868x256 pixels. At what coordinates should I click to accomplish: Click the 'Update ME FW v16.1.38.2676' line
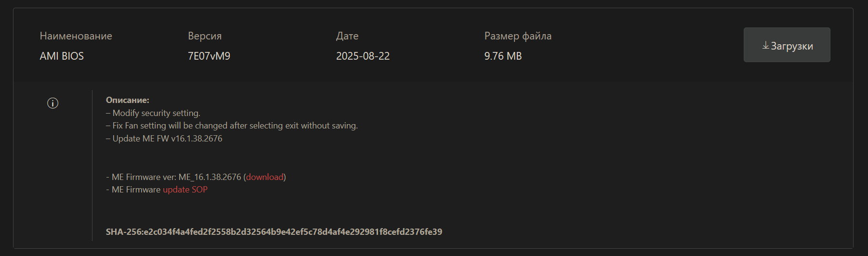tap(167, 139)
